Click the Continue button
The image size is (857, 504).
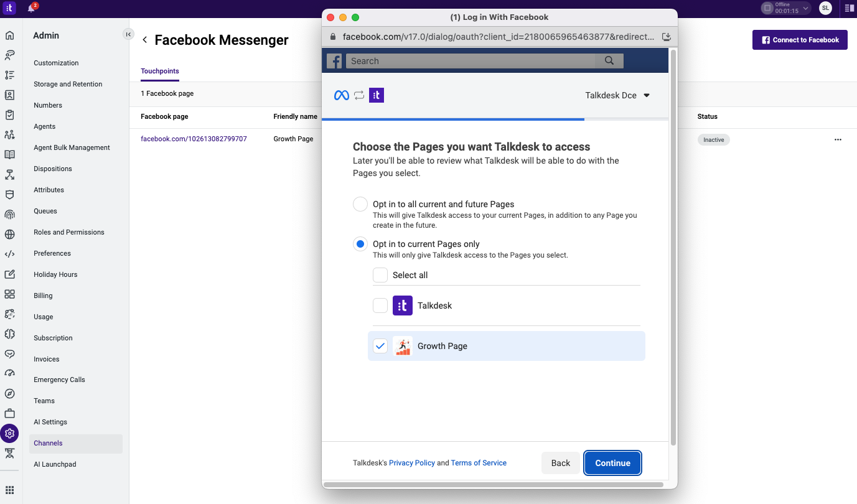pos(613,463)
